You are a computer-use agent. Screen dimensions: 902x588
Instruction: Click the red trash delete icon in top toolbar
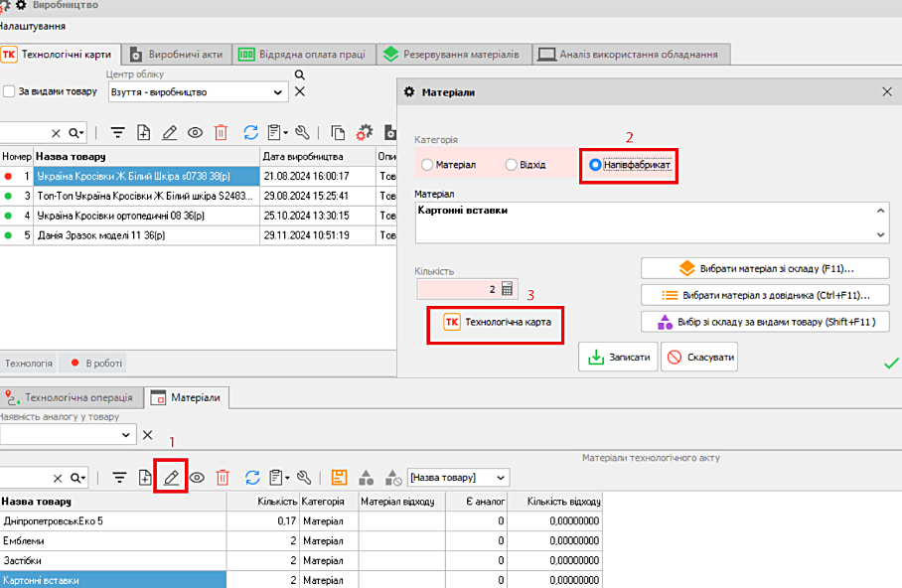222,132
